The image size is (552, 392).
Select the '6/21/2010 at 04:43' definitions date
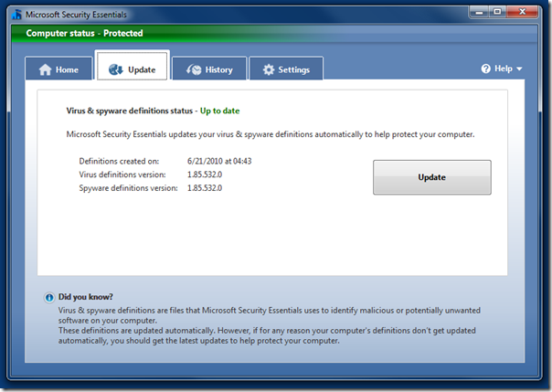coord(219,161)
